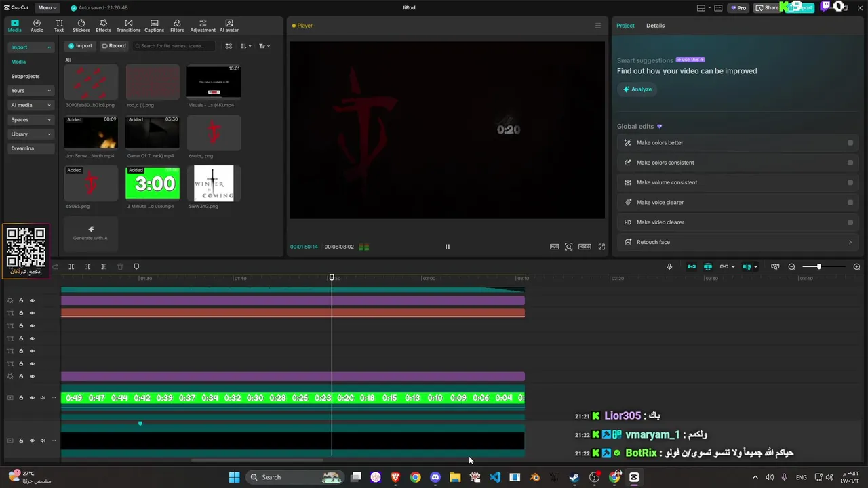Hide the orange text track
Screen dimensions: 868x488
tap(32, 313)
